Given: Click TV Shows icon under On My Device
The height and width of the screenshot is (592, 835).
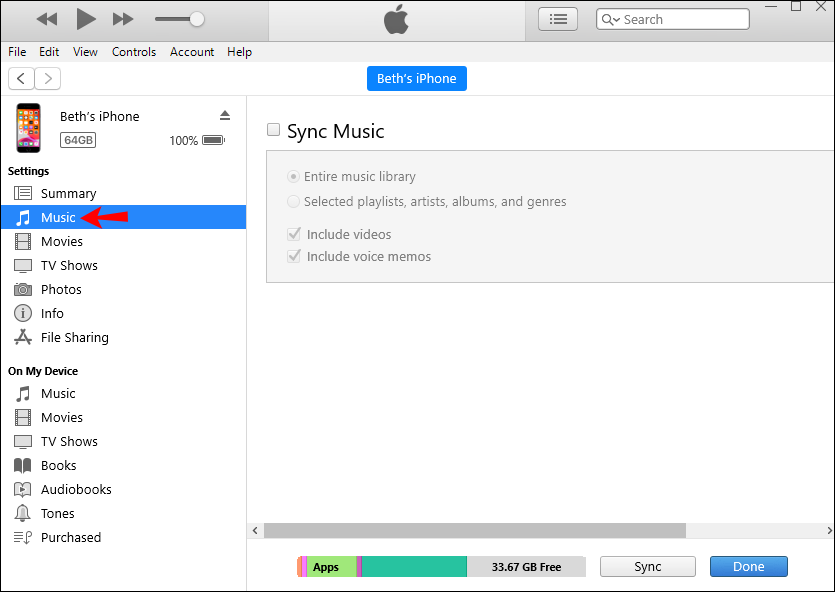Looking at the screenshot, I should pyautogui.click(x=22, y=441).
